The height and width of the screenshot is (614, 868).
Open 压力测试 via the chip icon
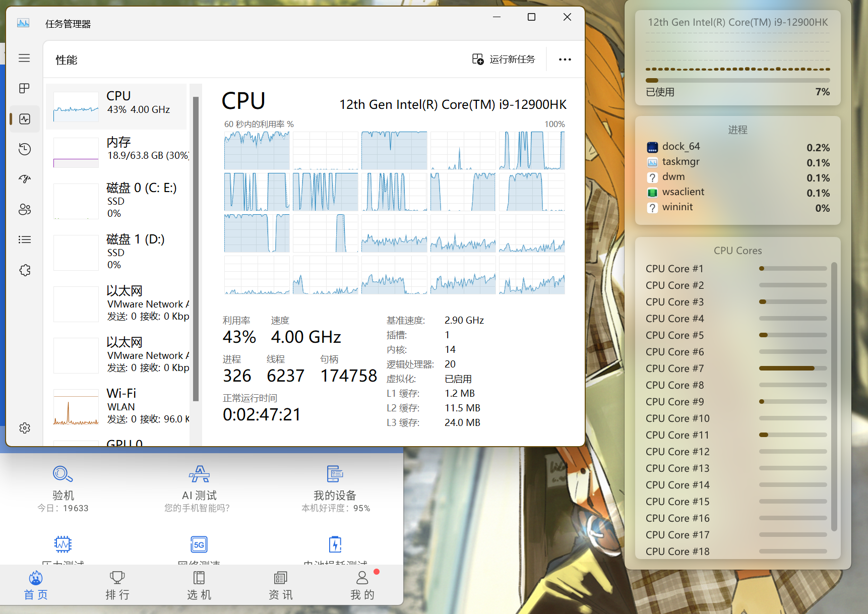63,543
